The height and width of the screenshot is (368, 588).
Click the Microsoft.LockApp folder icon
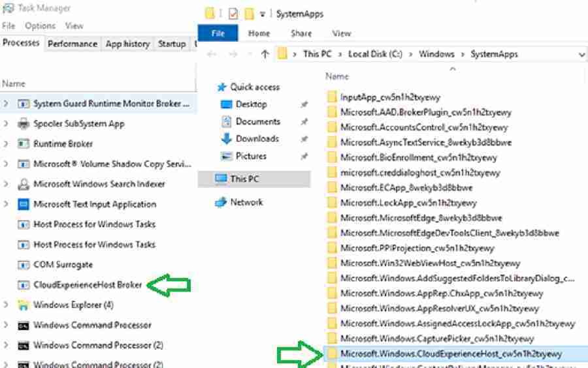[x=332, y=202]
